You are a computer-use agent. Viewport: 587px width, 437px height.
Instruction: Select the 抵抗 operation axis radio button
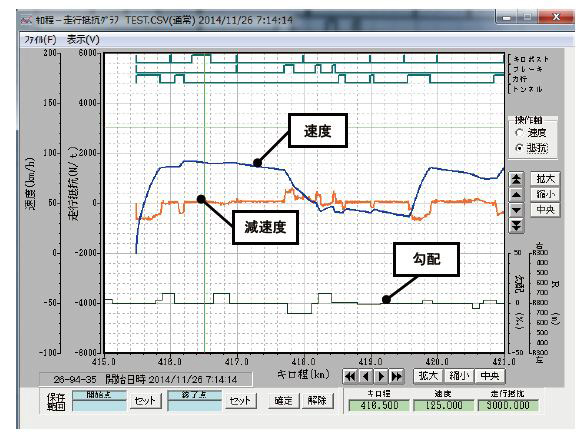(519, 148)
